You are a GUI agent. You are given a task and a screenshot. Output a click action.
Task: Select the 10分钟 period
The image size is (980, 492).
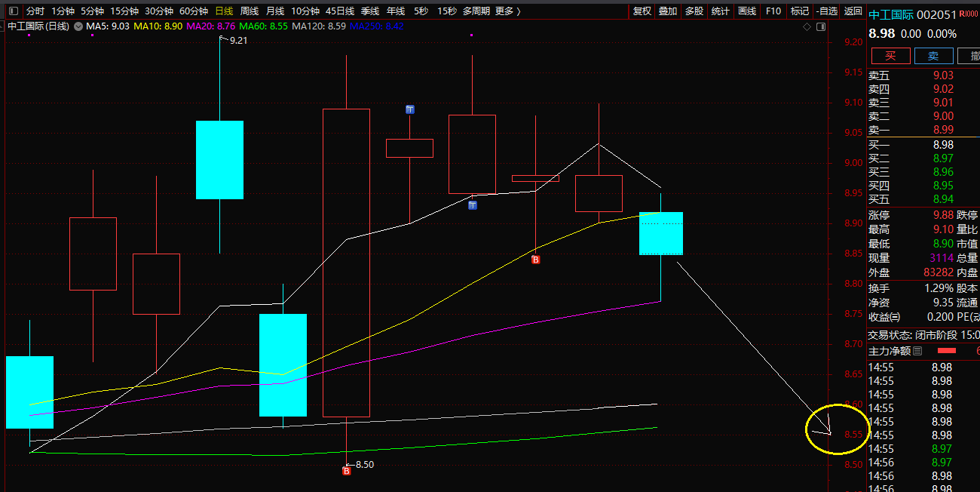click(x=305, y=11)
